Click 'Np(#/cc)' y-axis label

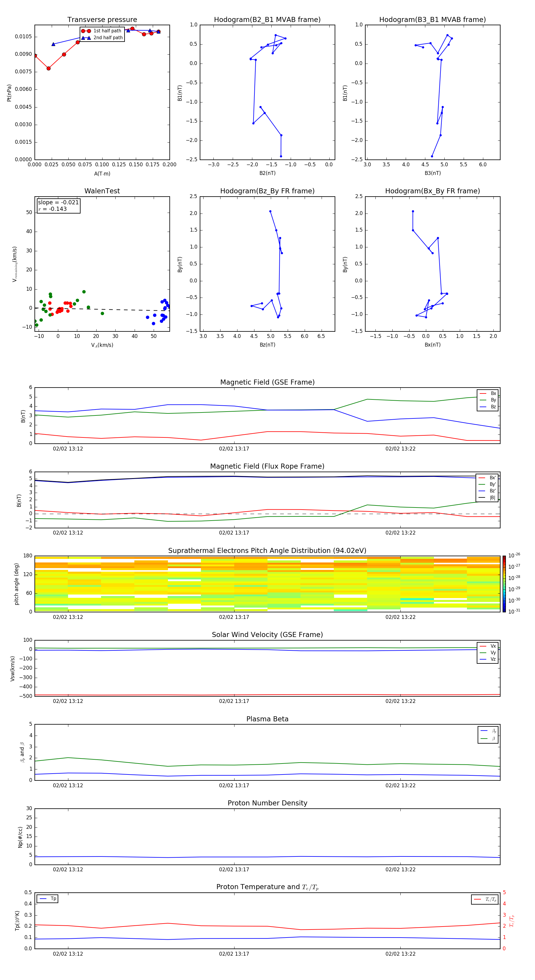coord(20,837)
